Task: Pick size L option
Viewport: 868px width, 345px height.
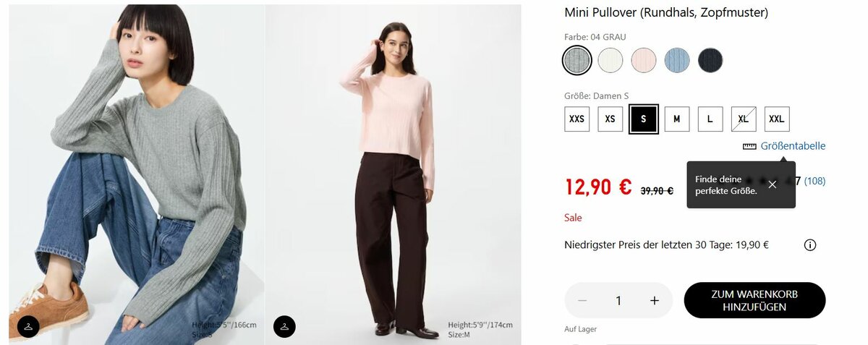Action: point(710,119)
